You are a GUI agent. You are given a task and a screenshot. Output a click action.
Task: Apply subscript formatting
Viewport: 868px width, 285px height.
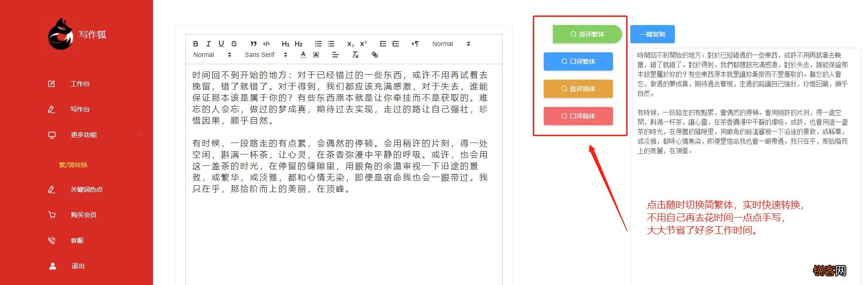tap(350, 44)
